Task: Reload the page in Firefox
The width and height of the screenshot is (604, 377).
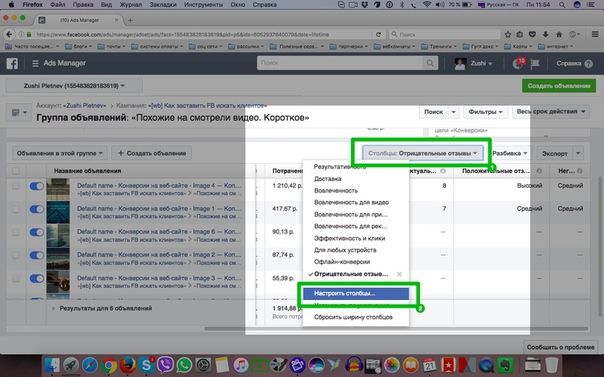Action: (x=379, y=34)
